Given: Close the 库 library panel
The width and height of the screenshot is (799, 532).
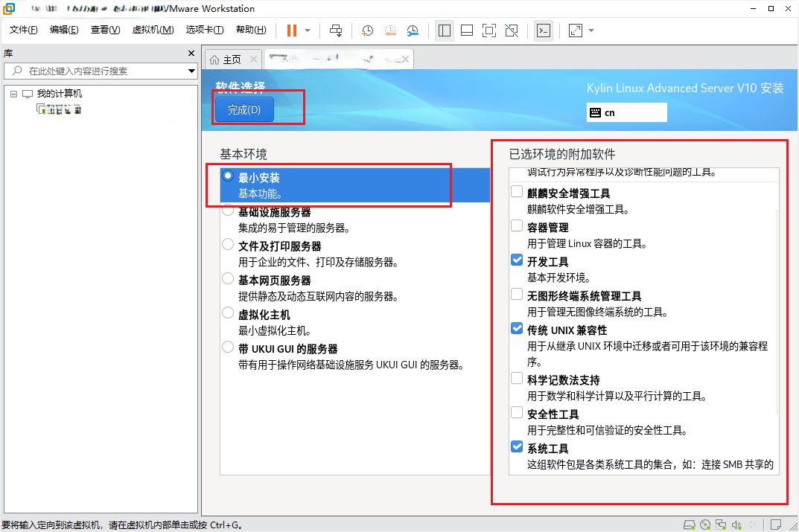Looking at the screenshot, I should pos(191,53).
